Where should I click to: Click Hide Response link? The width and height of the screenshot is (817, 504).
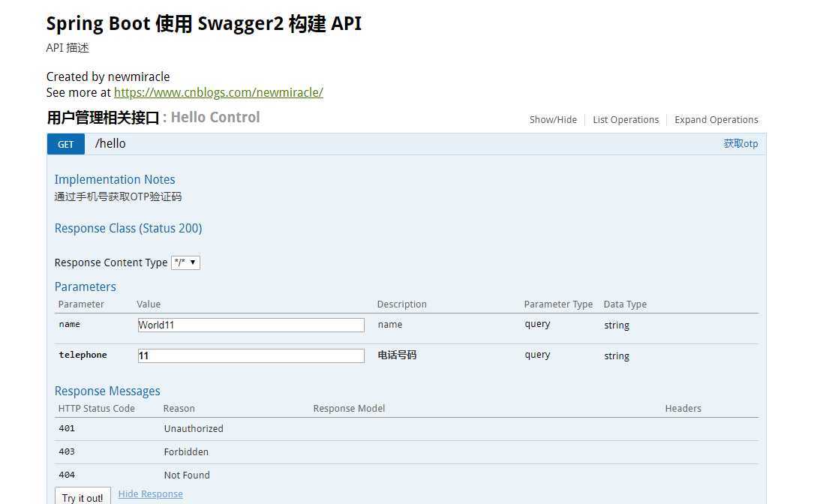pyautogui.click(x=151, y=494)
